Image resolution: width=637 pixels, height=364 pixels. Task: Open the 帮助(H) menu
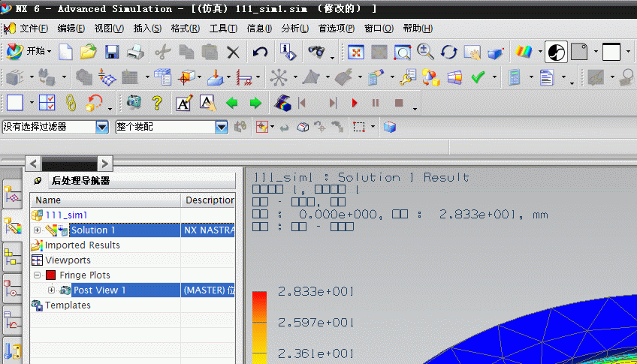point(418,29)
